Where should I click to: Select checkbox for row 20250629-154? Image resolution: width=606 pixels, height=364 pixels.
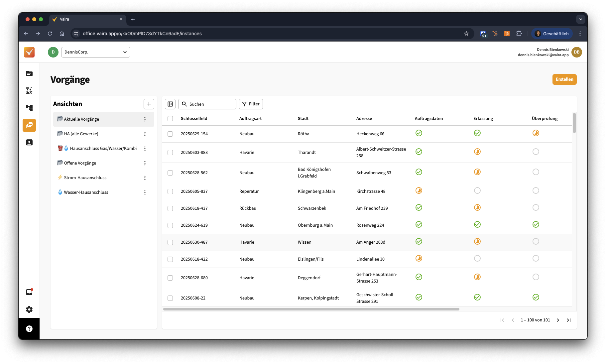coord(170,134)
